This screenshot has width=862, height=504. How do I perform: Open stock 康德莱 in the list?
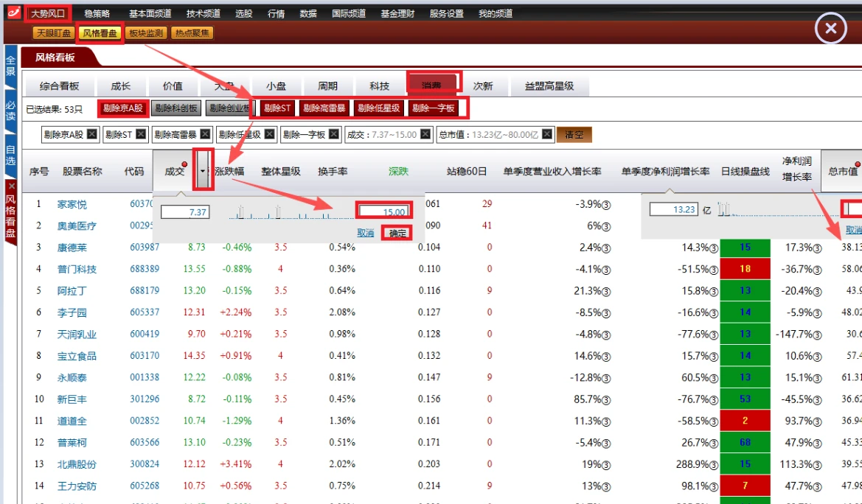point(72,248)
